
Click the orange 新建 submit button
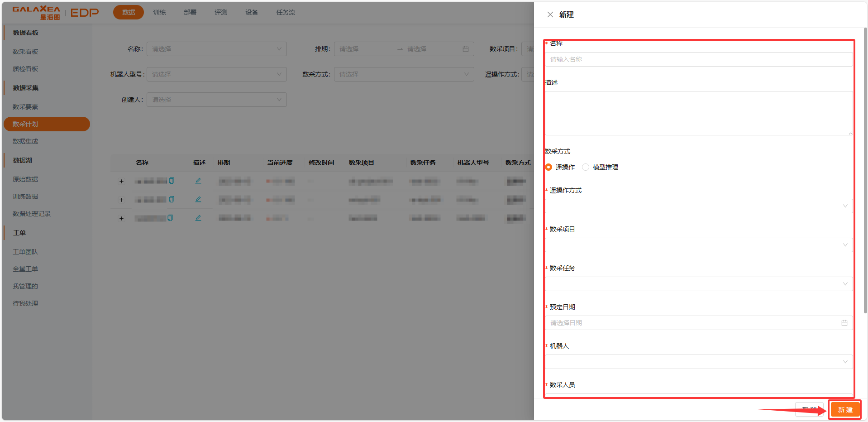[844, 410]
